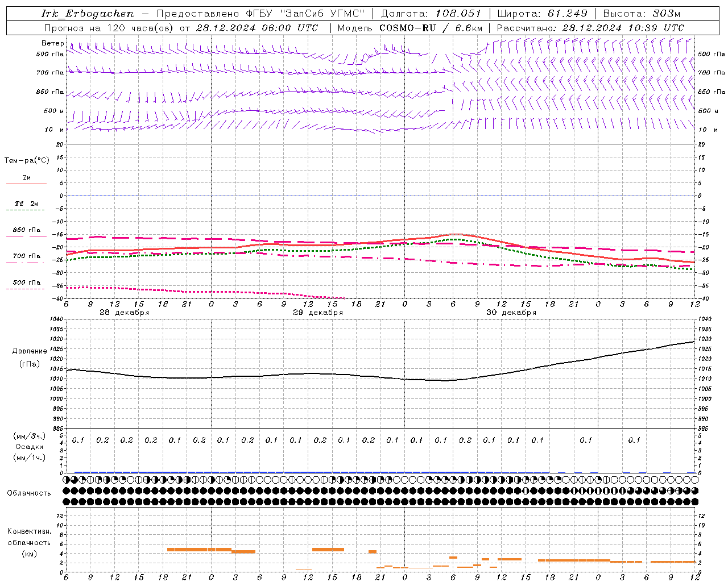Click the latitude value Широта: 61.249
The width and height of the screenshot is (728, 582).
coord(542,14)
